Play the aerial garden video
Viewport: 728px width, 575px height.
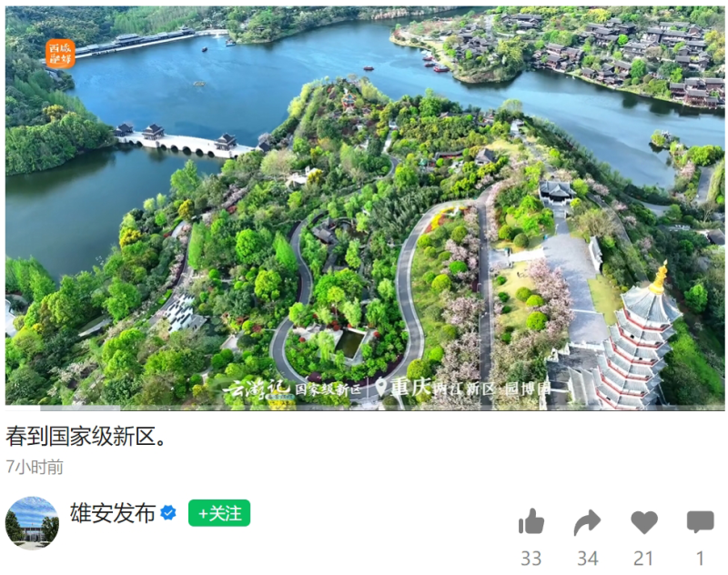(365, 208)
